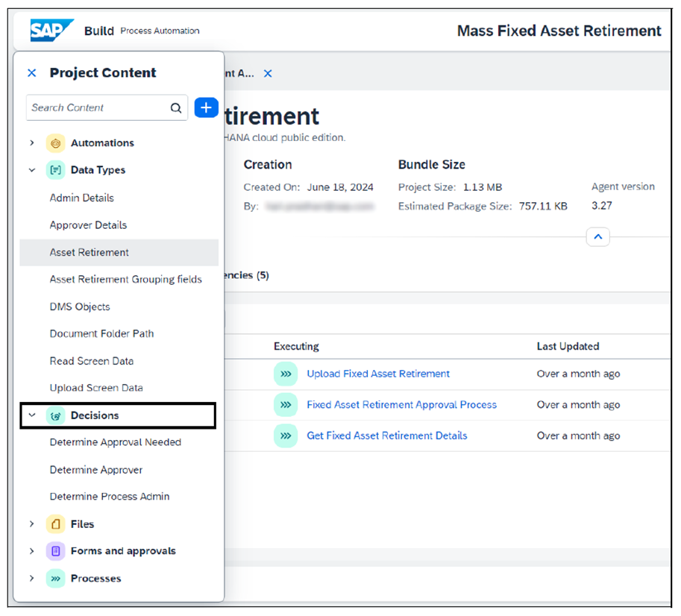This screenshot has width=681, height=616.
Task: Click the Automations icon
Action: pos(56,143)
